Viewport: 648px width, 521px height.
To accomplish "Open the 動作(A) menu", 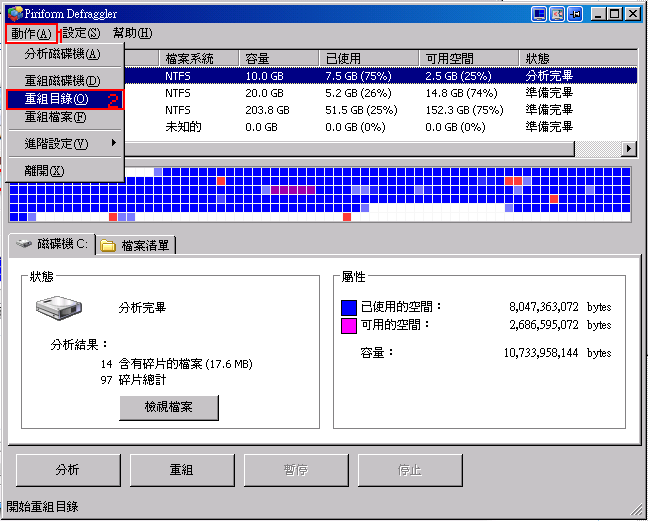I will coord(31,33).
